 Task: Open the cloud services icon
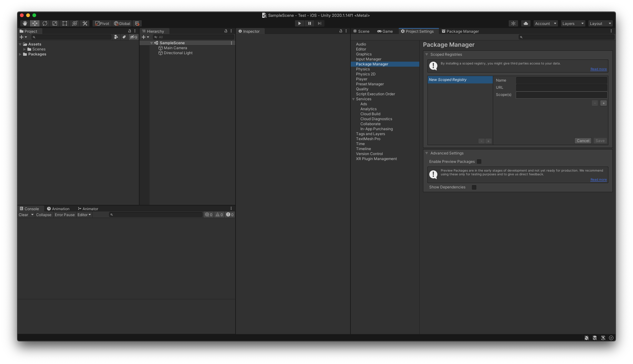click(x=526, y=23)
